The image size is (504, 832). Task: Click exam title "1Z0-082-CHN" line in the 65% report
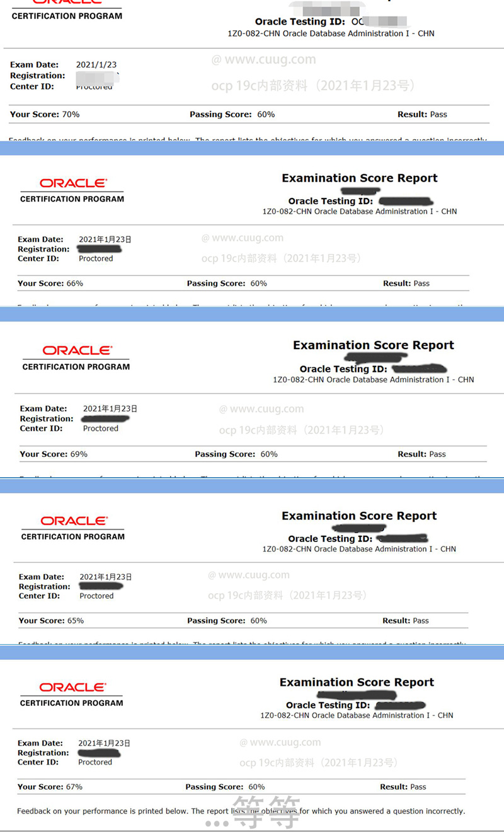359,549
